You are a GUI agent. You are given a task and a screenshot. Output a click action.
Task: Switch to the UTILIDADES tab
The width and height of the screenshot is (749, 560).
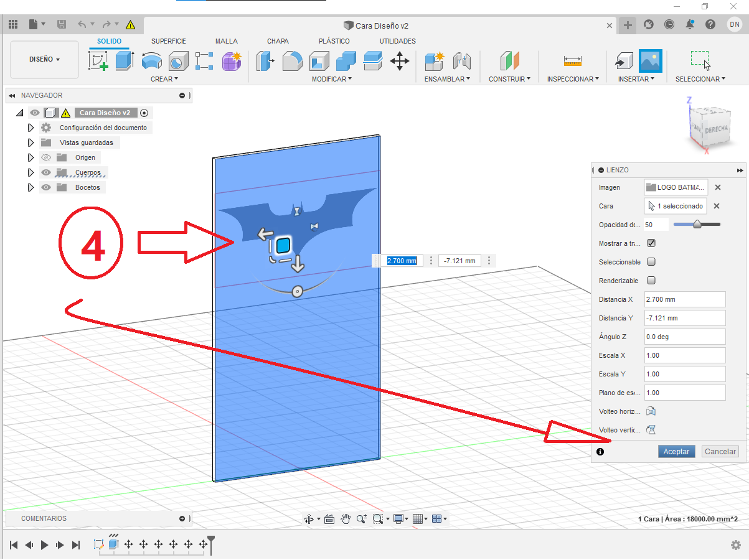[x=398, y=41]
